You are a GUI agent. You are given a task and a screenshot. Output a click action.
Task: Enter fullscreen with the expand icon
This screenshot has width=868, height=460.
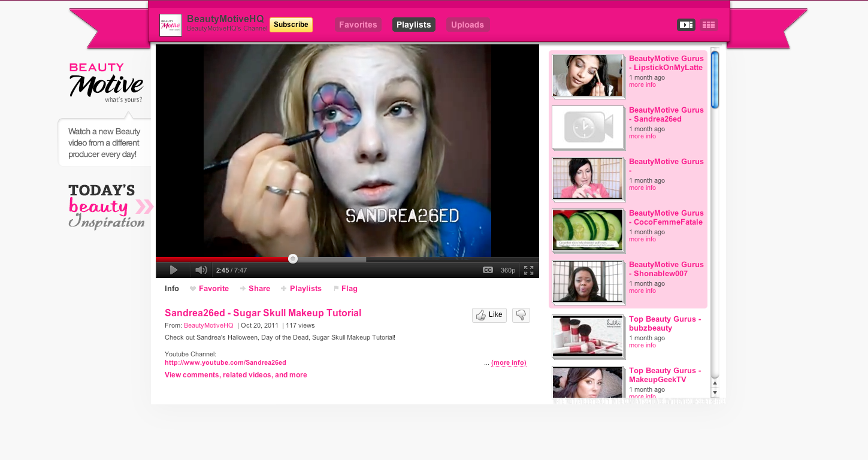tap(528, 270)
